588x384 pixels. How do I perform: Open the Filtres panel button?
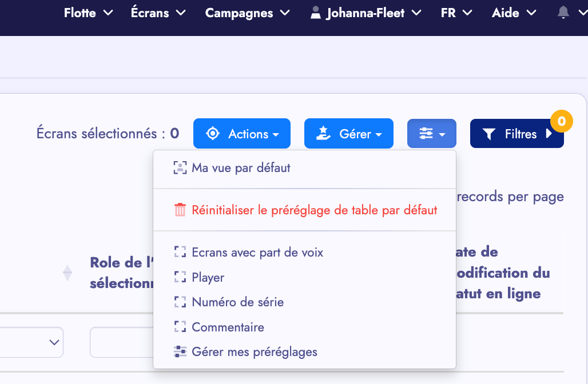pyautogui.click(x=517, y=134)
